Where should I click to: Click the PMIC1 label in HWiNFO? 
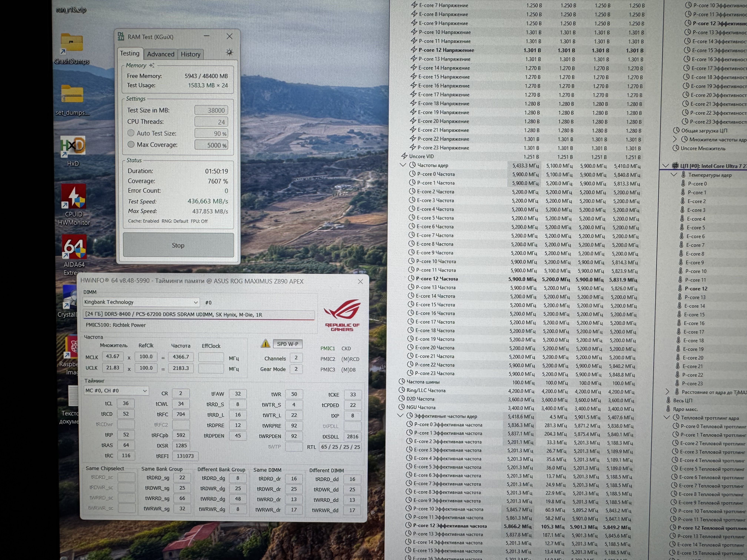pos(328,348)
